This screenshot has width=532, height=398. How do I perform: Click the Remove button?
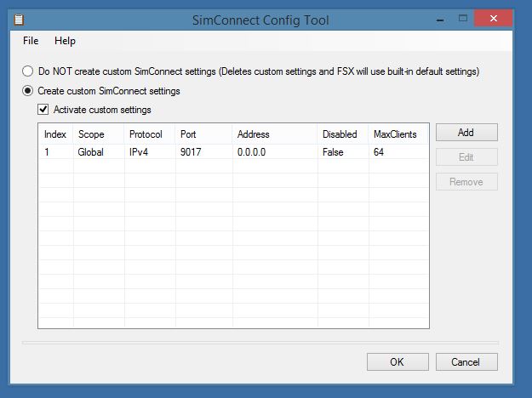(x=466, y=182)
